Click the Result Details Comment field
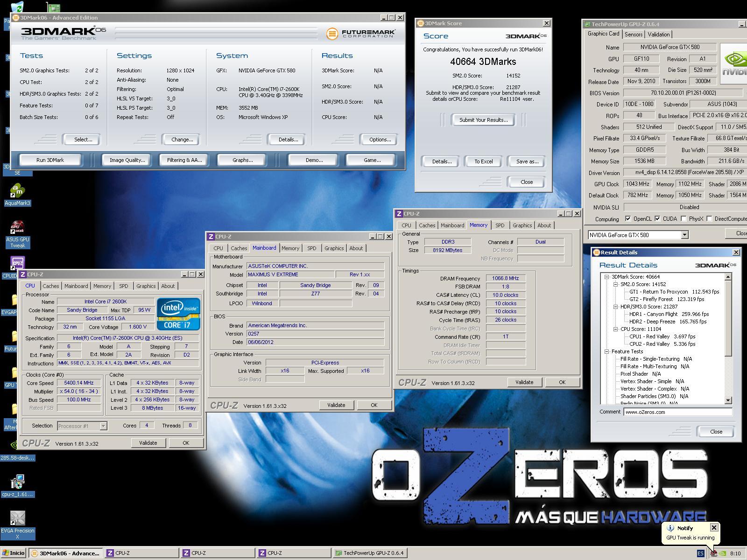This screenshot has width=747, height=560. pyautogui.click(x=678, y=412)
